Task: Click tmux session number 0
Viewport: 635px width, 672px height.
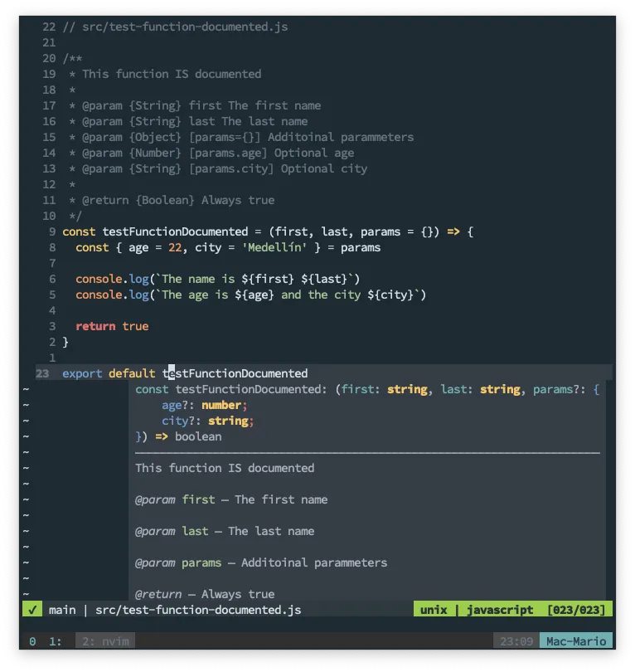Action: click(32, 641)
